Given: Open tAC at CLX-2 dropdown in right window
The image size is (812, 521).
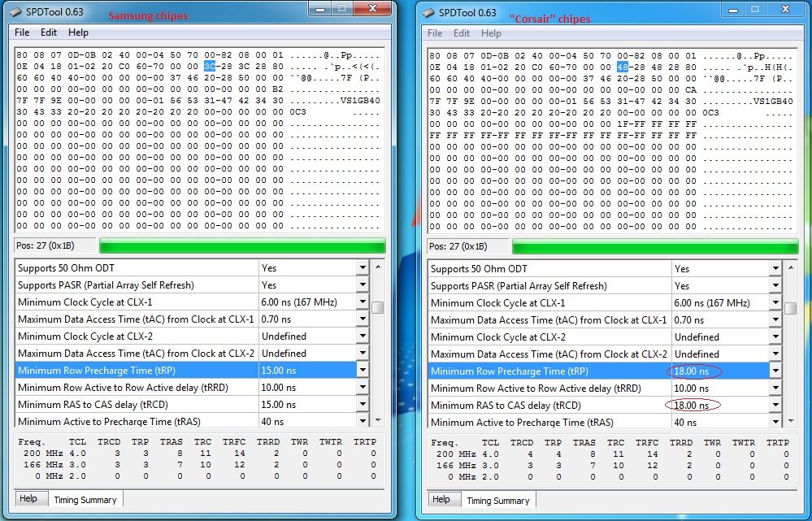Looking at the screenshot, I should click(775, 354).
